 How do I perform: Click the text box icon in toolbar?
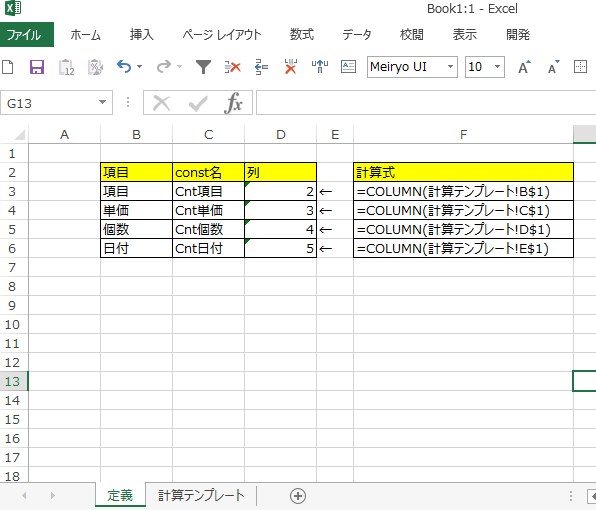click(348, 67)
